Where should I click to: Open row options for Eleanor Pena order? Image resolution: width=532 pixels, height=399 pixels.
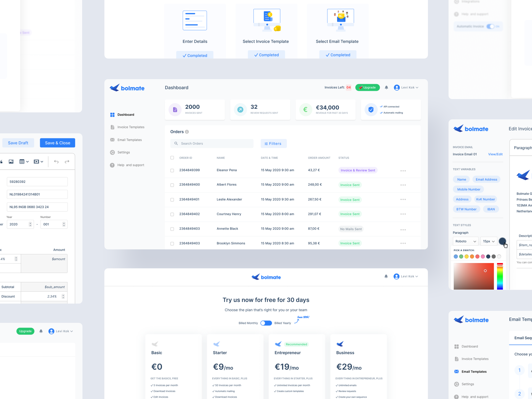pyautogui.click(x=403, y=171)
